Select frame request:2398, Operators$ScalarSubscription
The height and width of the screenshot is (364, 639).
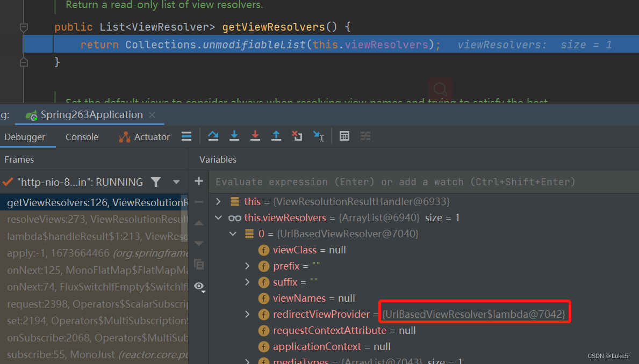[94, 304]
